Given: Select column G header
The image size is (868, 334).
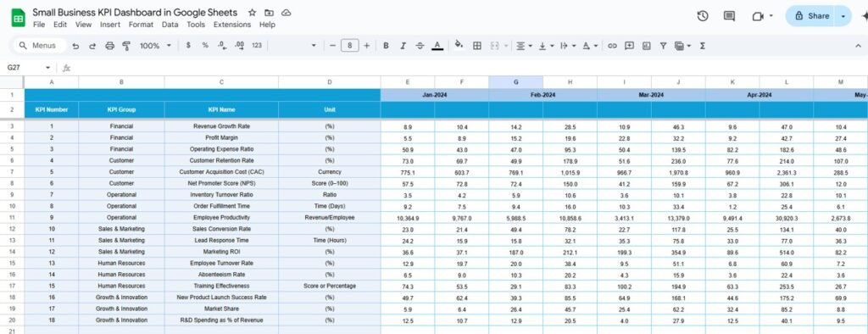Looking at the screenshot, I should 516,82.
